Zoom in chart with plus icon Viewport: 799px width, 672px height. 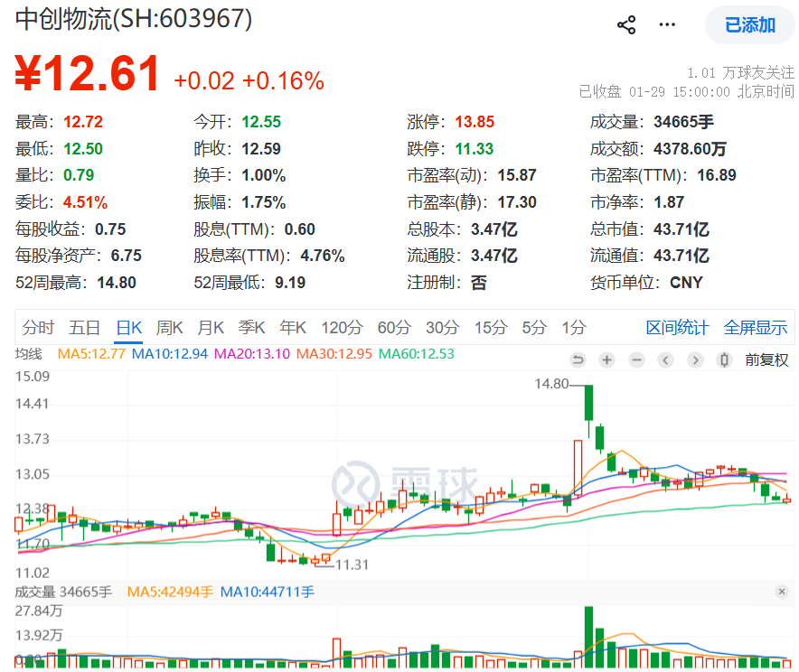click(606, 360)
